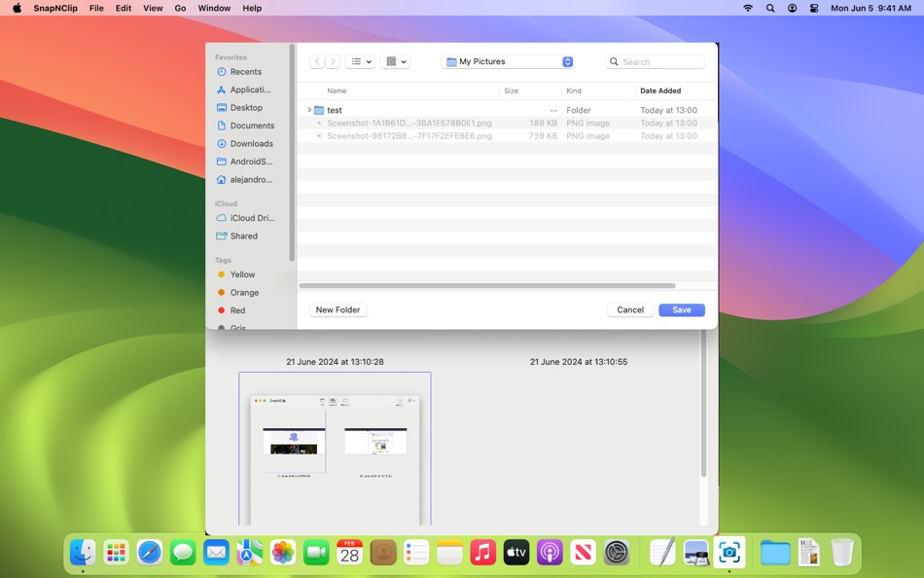Open Maps from the Dock

[249, 553]
